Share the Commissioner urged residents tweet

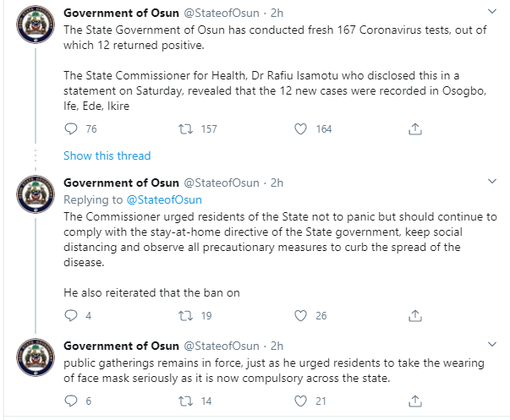click(415, 315)
